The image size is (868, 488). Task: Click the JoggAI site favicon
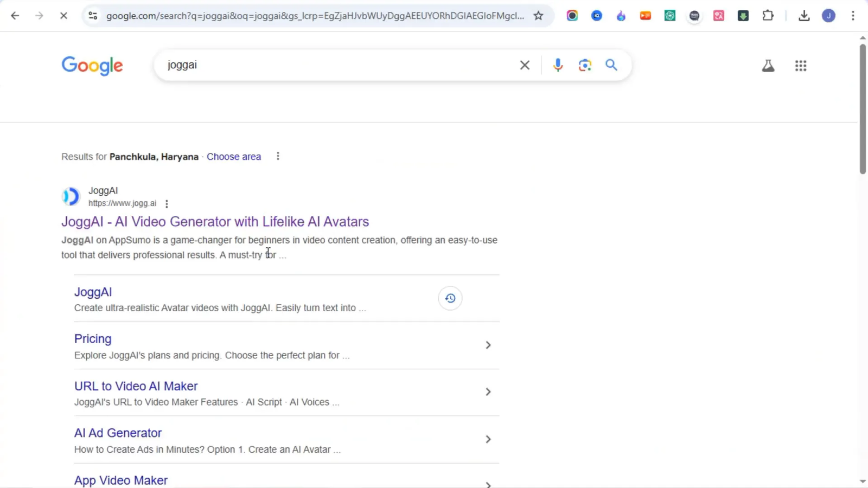pyautogui.click(x=71, y=196)
